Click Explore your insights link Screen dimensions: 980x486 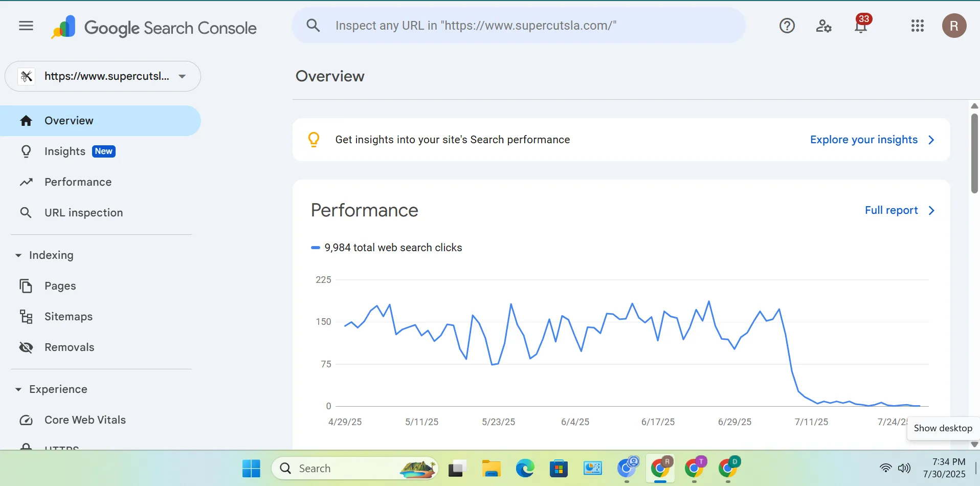coord(864,140)
